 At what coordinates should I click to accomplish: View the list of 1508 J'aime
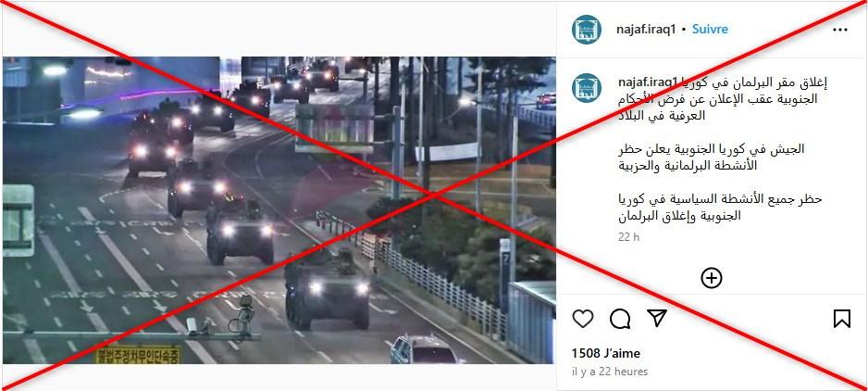(x=605, y=353)
